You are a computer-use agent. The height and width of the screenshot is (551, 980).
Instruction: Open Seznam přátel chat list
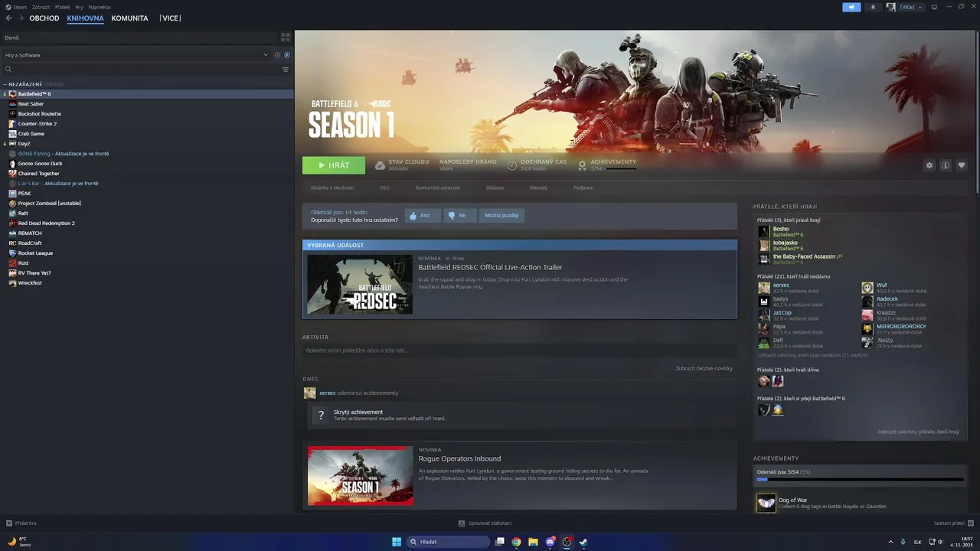pyautogui.click(x=953, y=523)
